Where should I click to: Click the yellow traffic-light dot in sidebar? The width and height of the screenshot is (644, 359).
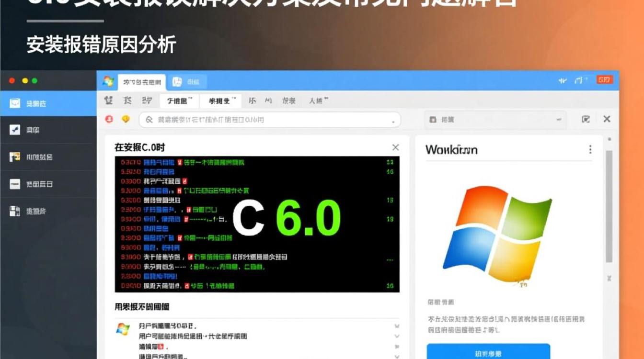[x=25, y=81]
